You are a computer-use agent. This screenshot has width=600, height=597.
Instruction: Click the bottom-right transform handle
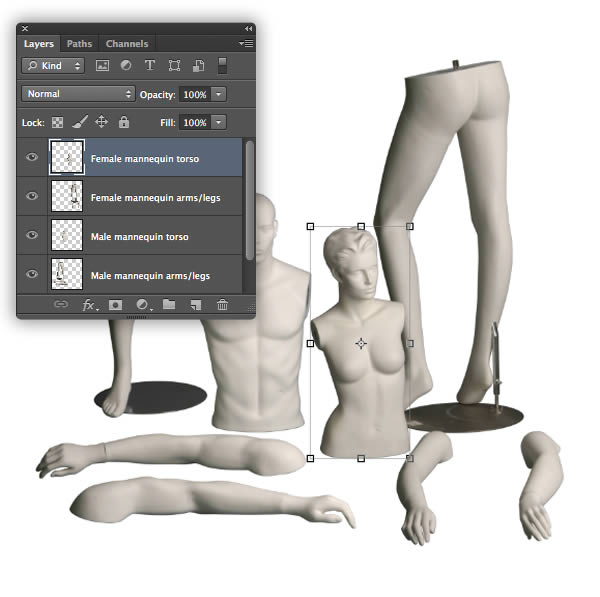point(410,458)
